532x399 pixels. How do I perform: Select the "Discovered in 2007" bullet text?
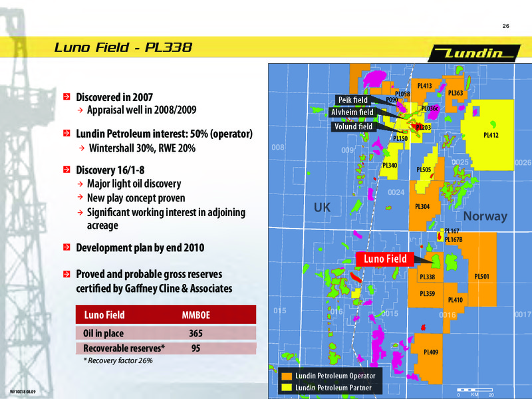114,97
